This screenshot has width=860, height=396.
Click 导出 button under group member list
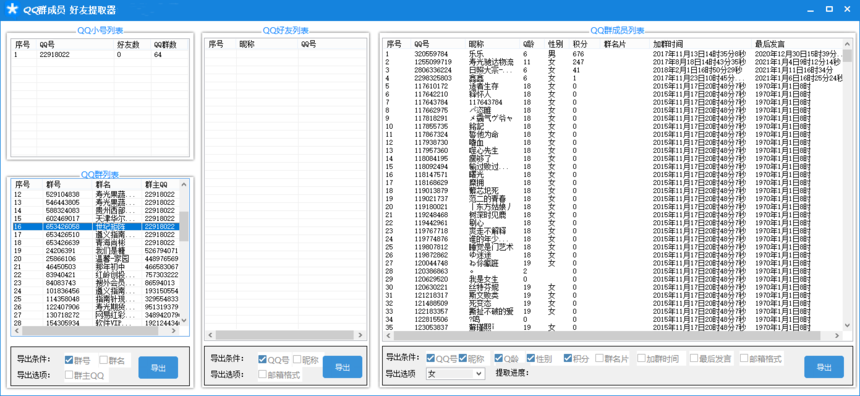(x=824, y=367)
